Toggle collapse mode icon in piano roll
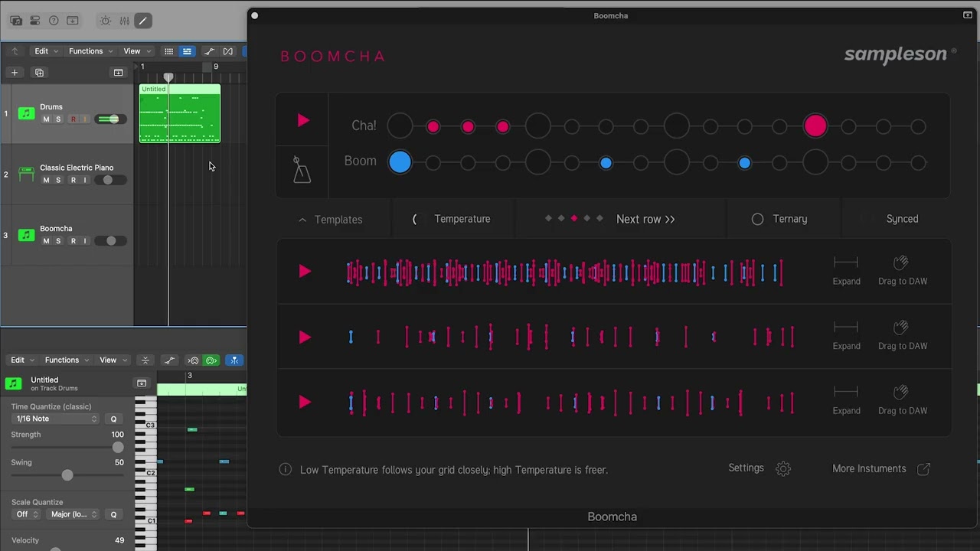 click(x=145, y=360)
